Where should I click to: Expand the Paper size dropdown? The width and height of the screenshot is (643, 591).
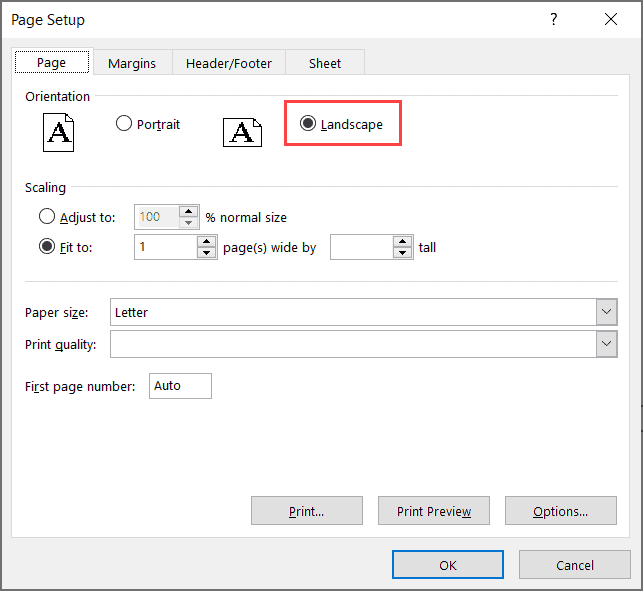pyautogui.click(x=606, y=312)
